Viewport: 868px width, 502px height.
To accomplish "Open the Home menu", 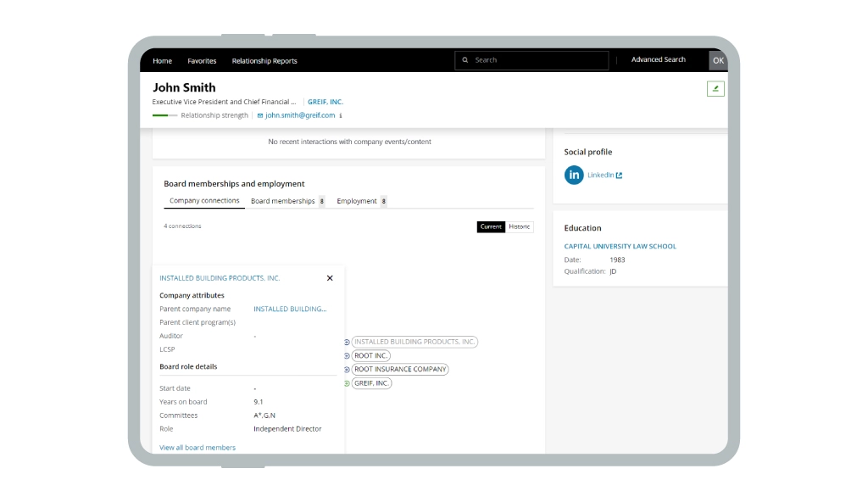I will coord(162,61).
